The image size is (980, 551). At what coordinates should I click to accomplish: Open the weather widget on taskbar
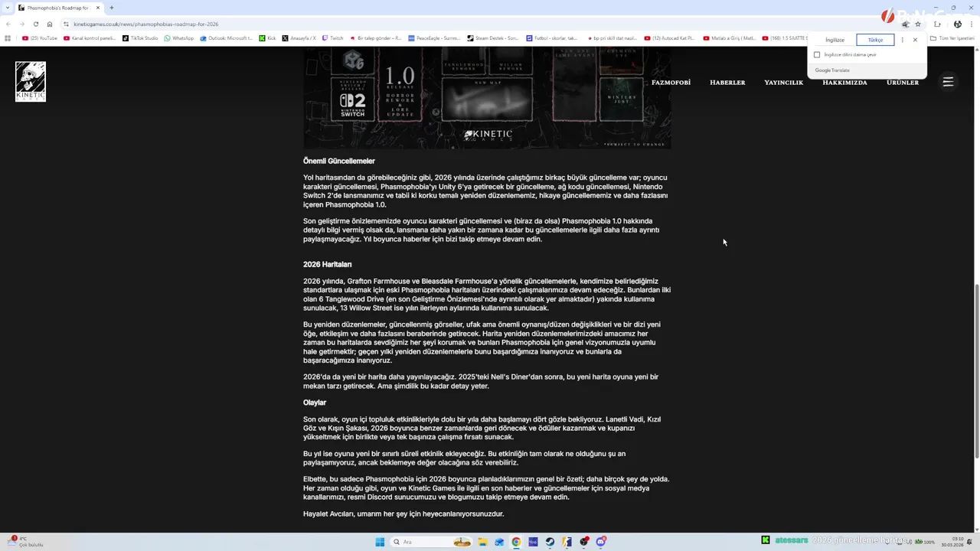24,542
